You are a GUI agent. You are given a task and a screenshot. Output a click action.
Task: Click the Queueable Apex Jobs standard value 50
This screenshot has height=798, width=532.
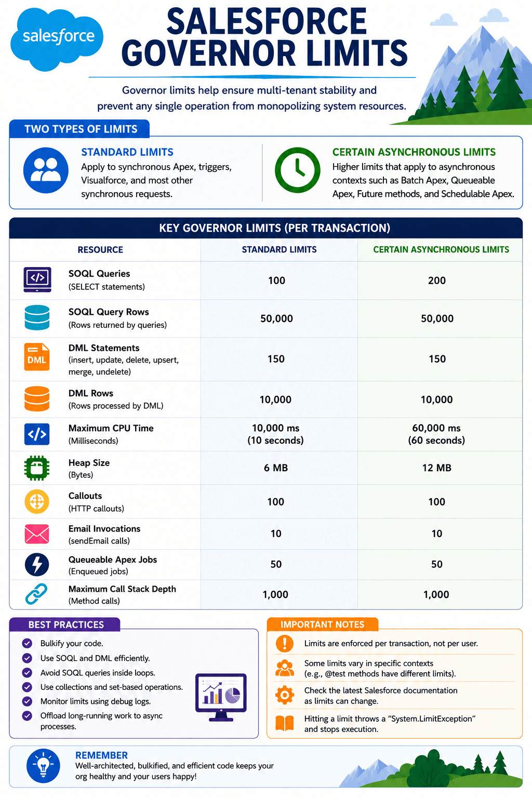click(276, 564)
